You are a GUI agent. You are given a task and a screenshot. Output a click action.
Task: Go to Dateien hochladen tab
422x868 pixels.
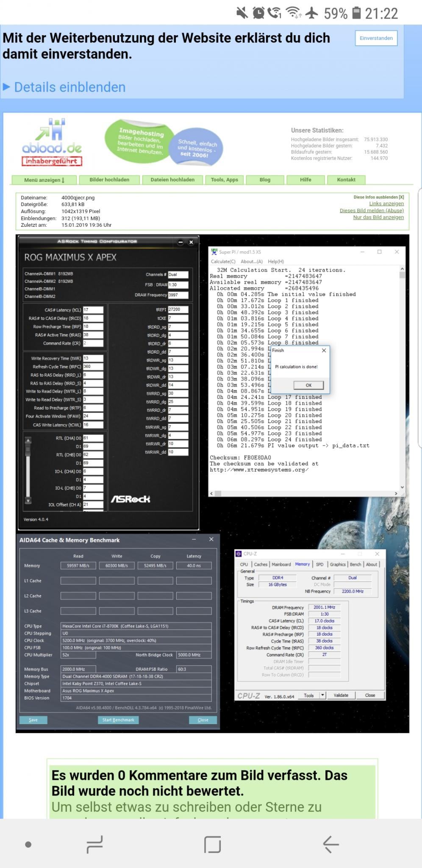(172, 180)
